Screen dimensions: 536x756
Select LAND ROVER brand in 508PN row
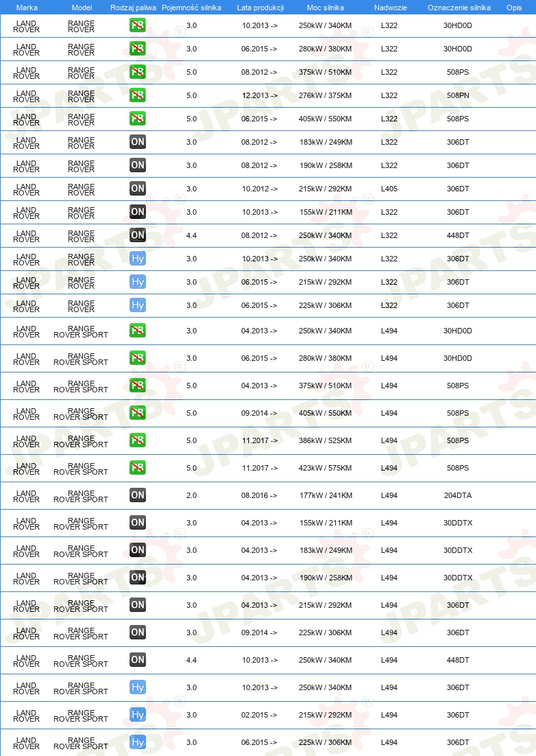click(x=27, y=97)
